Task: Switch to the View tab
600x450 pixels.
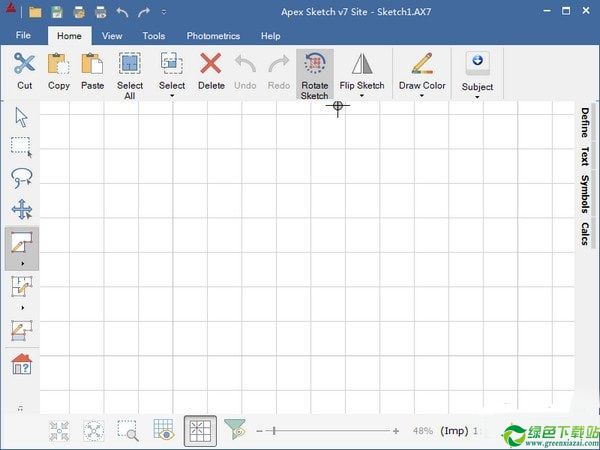Action: coord(112,36)
